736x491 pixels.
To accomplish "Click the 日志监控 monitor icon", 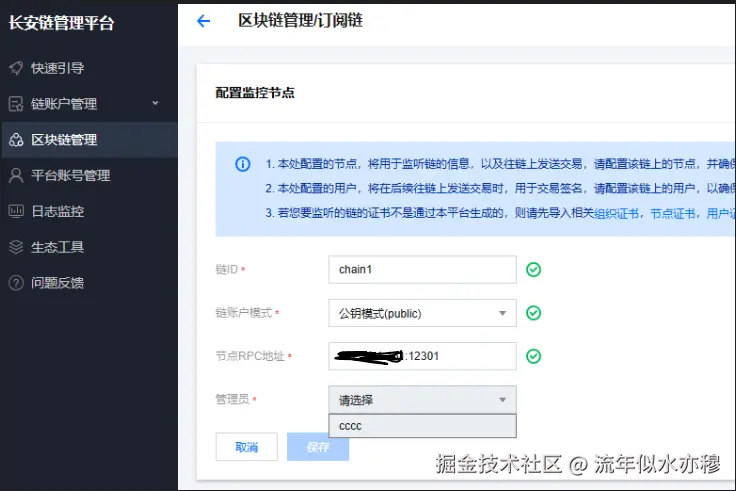I will 16,211.
